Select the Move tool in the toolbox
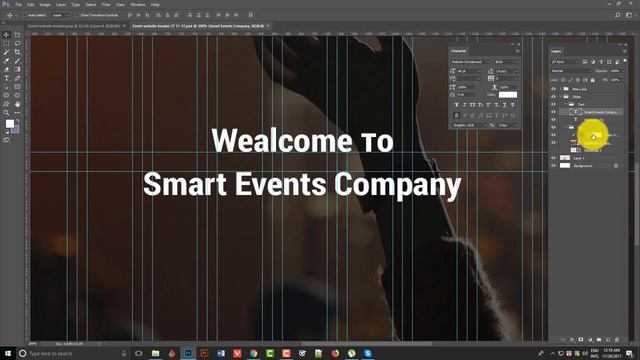The width and height of the screenshot is (640, 360). point(6,35)
